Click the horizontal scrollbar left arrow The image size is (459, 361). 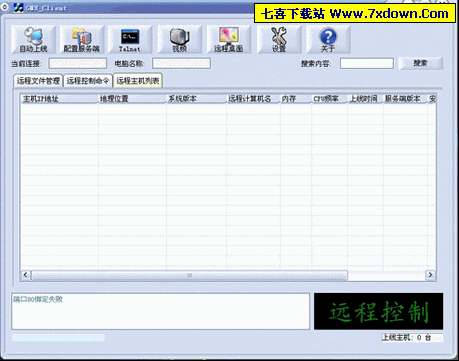26,275
